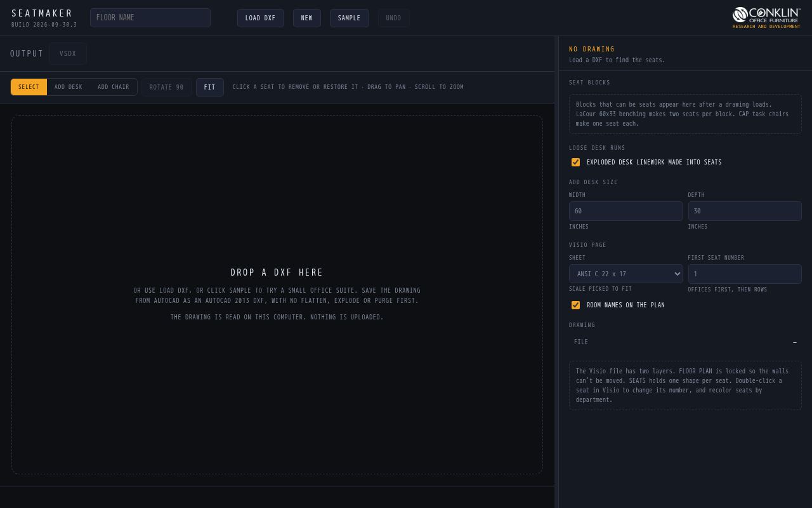Click the Load DXF button

(x=261, y=18)
